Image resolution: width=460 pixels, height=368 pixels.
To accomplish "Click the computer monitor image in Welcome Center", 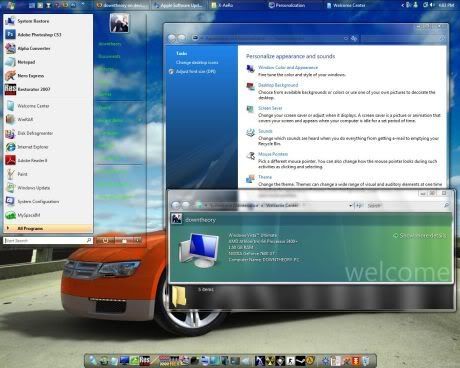I will click(x=199, y=250).
